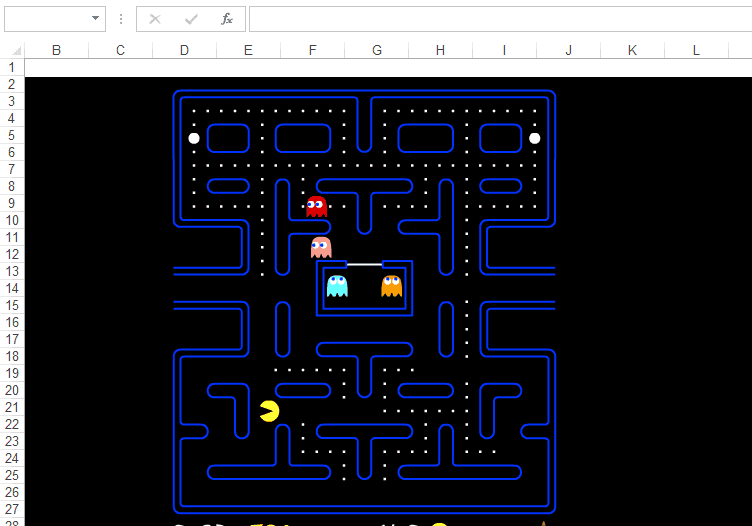Click the Cancel (X) formula button
This screenshot has width=752, height=526.
click(x=154, y=19)
